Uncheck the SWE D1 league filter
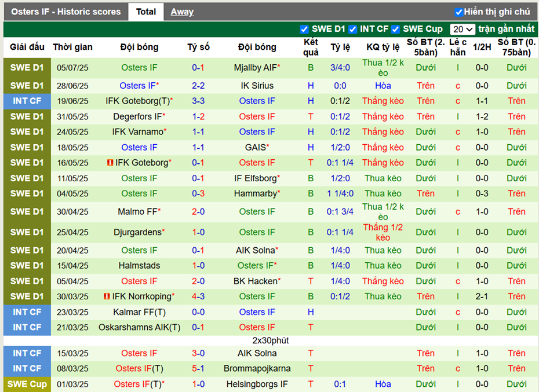The height and width of the screenshot is (392, 539). [x=304, y=29]
